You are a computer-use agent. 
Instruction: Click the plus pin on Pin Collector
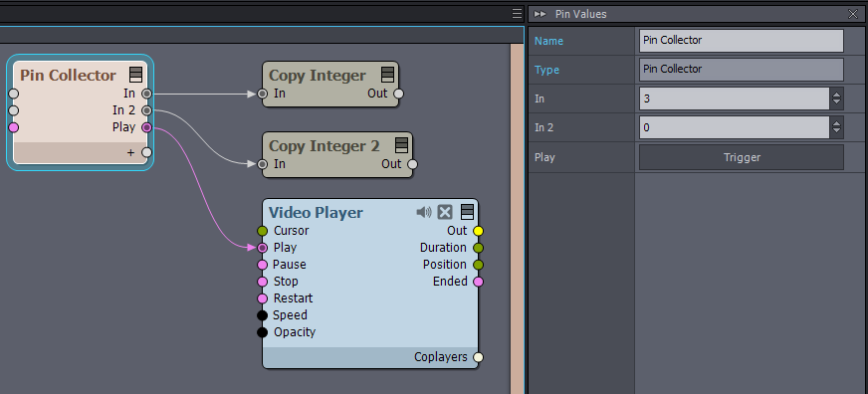tap(146, 152)
